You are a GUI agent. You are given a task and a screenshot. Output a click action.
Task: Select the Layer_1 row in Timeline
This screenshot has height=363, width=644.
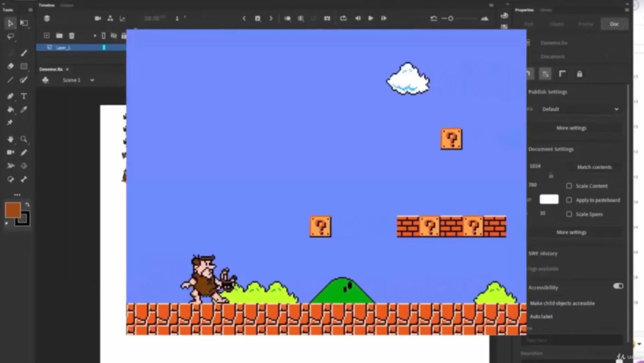point(80,48)
